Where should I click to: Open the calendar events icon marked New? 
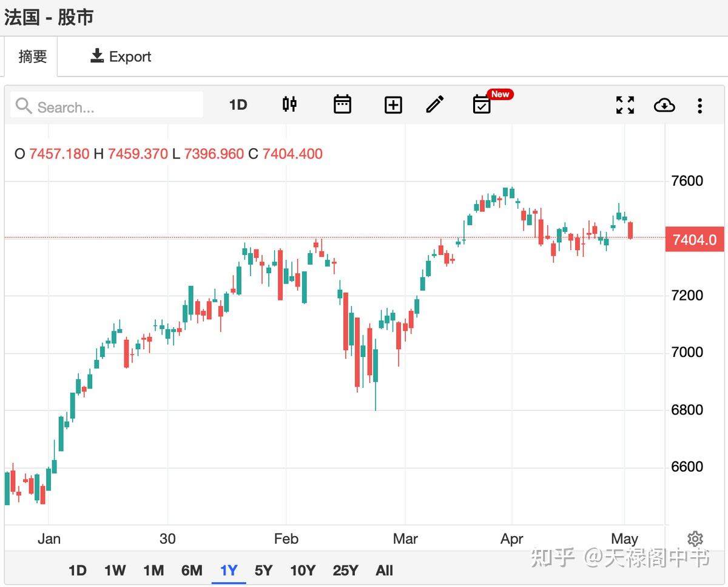[x=482, y=104]
